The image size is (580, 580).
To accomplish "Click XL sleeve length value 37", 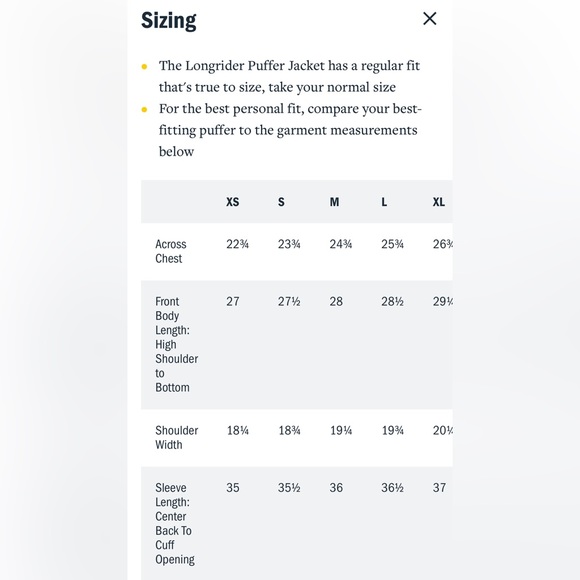I will [439, 488].
